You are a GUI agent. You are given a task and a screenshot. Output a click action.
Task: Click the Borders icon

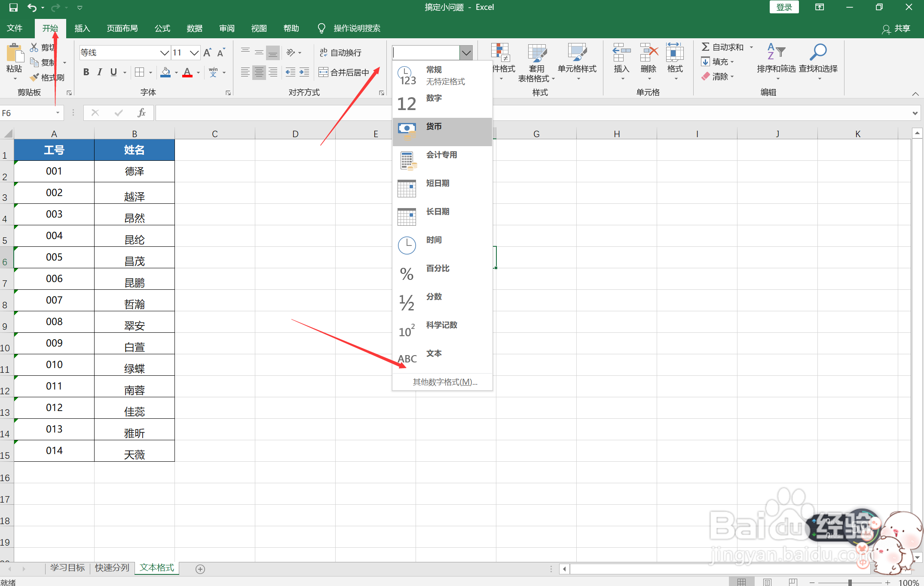(139, 72)
